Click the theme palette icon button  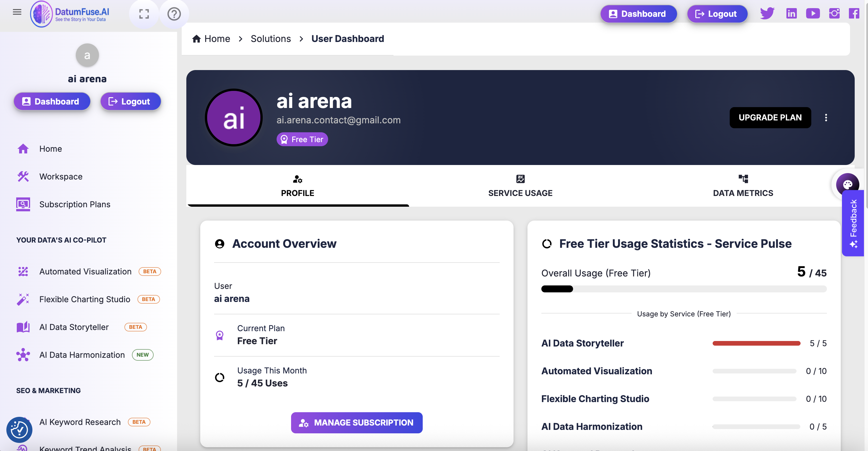tap(847, 184)
